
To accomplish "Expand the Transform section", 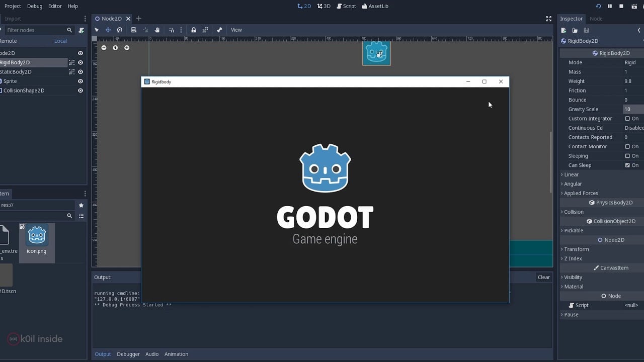I will tap(576, 249).
